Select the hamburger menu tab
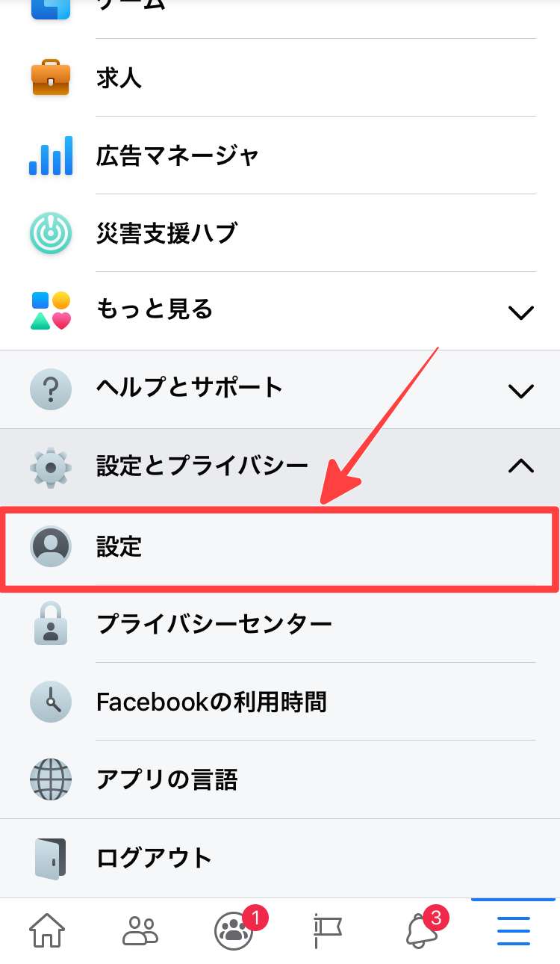Screen dimensions: 560x964 [x=514, y=931]
